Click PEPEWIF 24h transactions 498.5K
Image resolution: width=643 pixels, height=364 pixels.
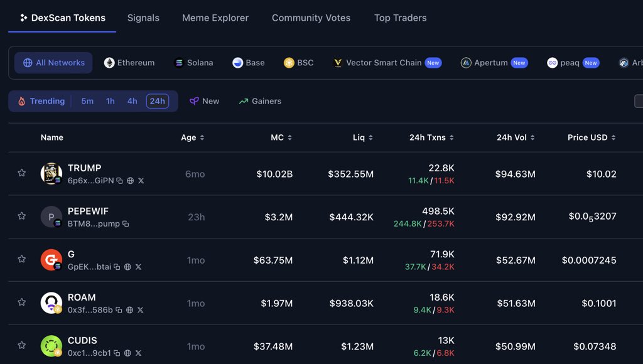pyautogui.click(x=438, y=211)
